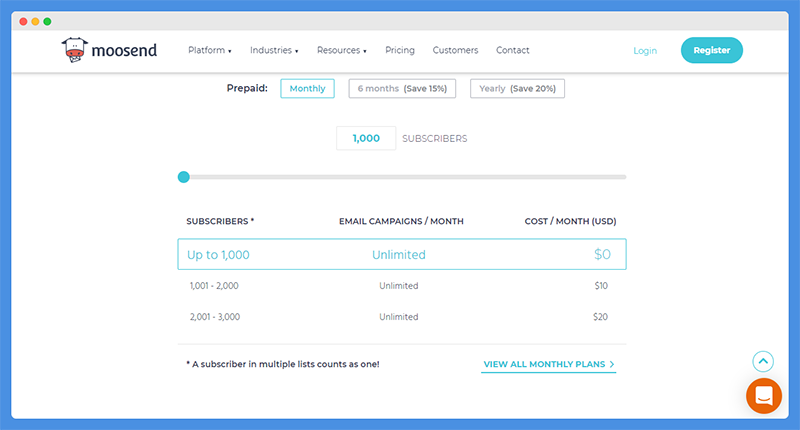Click the green maximize window button
This screenshot has width=800, height=430.
[47, 21]
